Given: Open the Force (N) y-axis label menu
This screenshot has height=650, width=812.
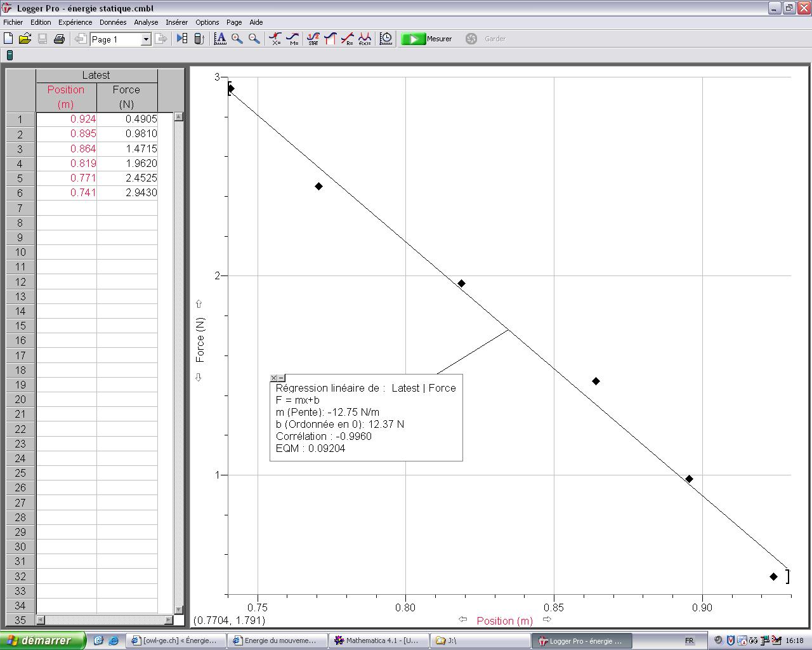Looking at the screenshot, I should 200,340.
